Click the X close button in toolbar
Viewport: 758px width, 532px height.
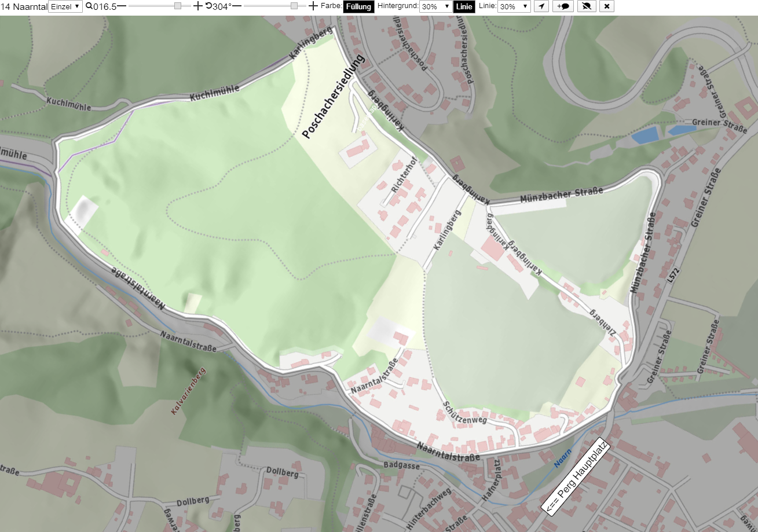[x=606, y=6]
